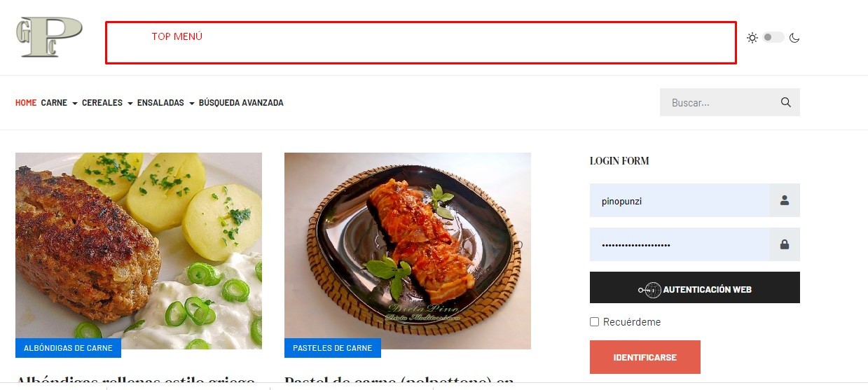Click the sun light-mode icon
Image resolution: width=868 pixels, height=390 pixels.
coord(752,38)
